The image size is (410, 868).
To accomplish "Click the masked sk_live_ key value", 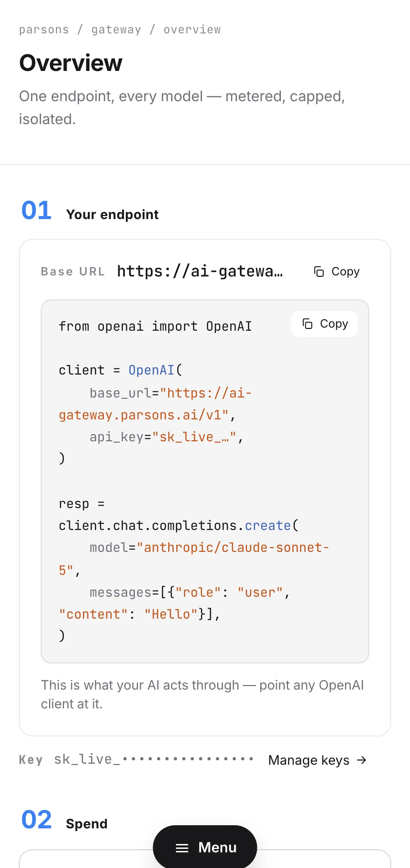I will point(154,759).
